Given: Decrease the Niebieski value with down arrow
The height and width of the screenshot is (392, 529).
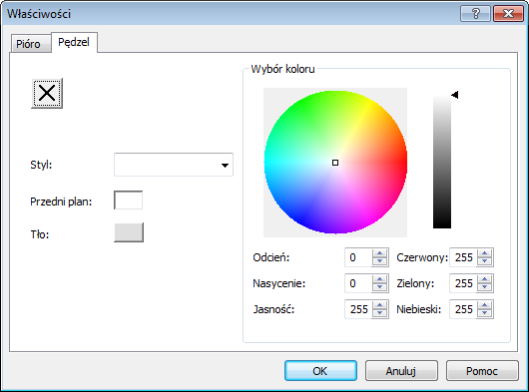Looking at the screenshot, I should tap(485, 313).
